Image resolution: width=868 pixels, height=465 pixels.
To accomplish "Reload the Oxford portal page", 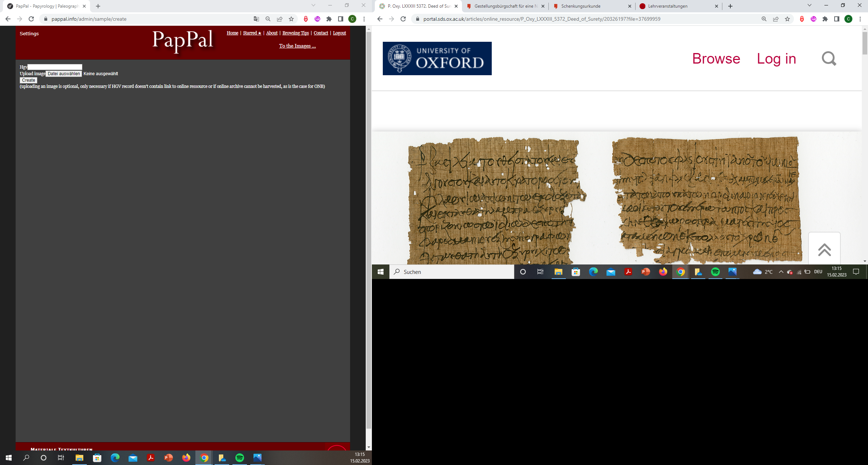I will point(403,19).
